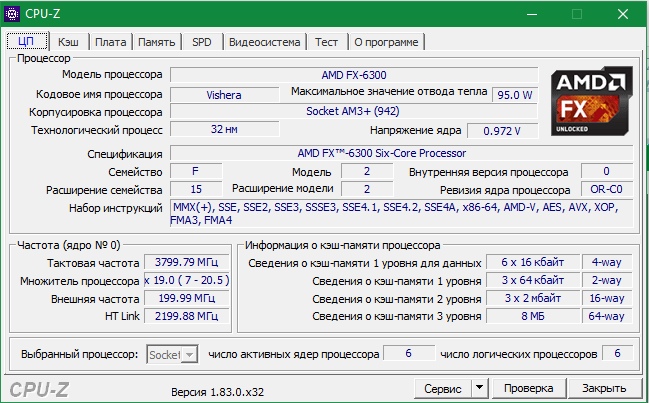Click the 8 МБ L3 cache value
The image size is (649, 403).
click(532, 316)
